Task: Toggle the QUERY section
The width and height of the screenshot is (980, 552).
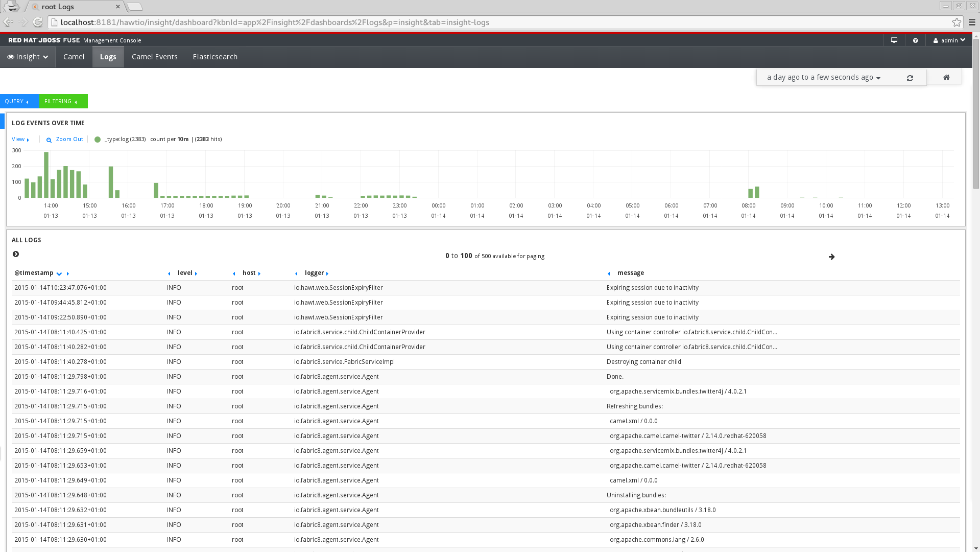Action: click(19, 101)
